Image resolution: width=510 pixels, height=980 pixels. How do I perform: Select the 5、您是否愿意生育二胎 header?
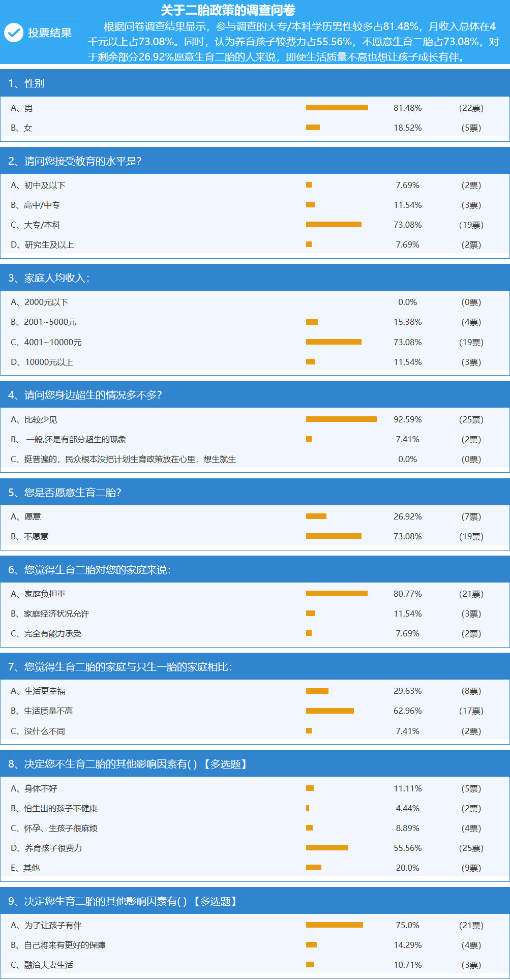255,492
